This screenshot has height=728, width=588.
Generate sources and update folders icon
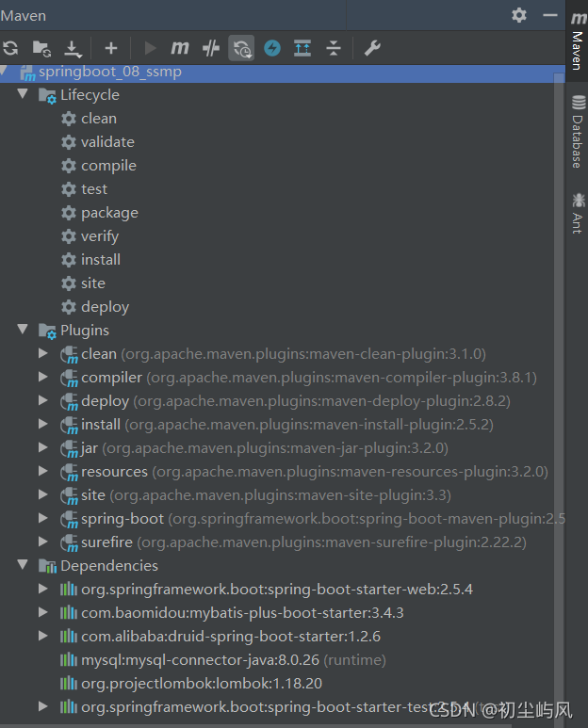41,48
